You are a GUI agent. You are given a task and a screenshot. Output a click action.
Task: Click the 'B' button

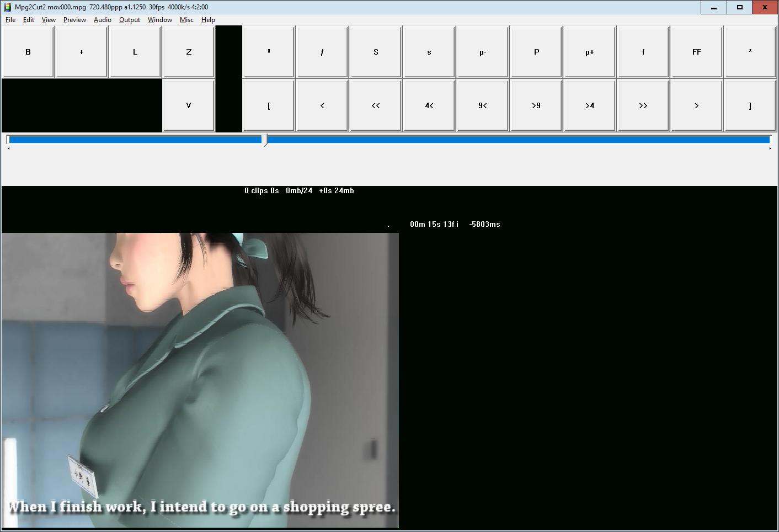[x=28, y=52]
